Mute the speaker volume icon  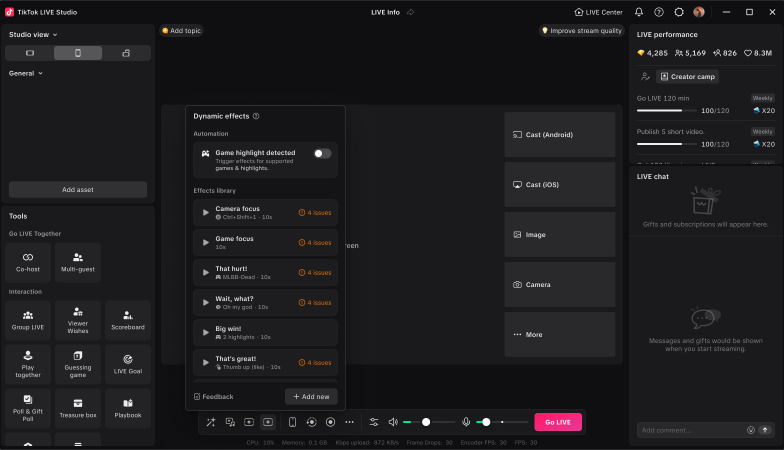click(x=394, y=422)
